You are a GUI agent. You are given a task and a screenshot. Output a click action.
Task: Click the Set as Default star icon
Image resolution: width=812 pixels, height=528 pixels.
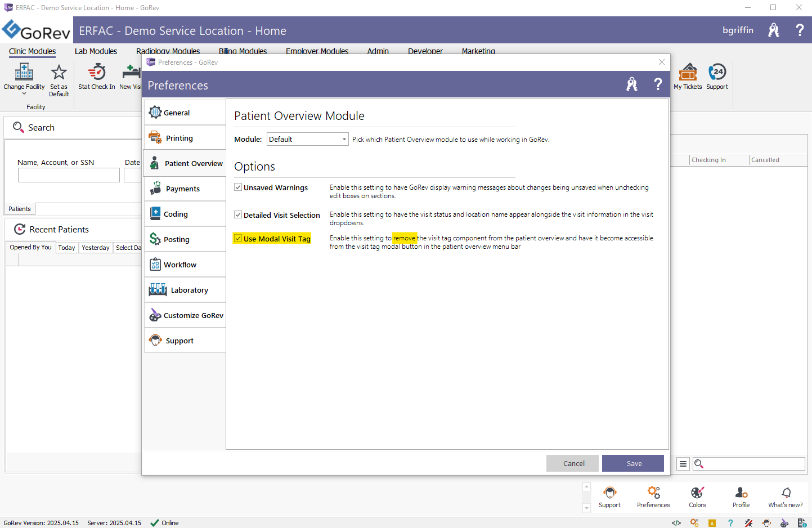59,72
